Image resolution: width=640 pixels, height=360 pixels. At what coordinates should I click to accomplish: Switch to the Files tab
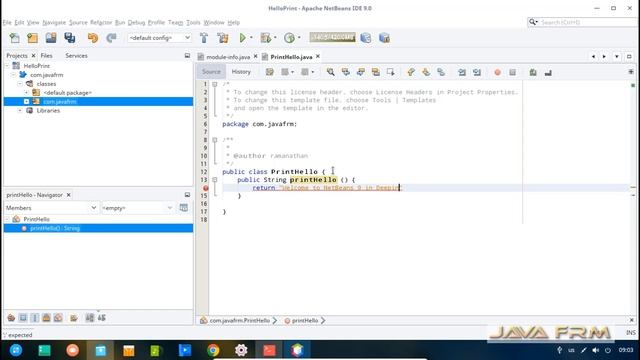tap(47, 56)
